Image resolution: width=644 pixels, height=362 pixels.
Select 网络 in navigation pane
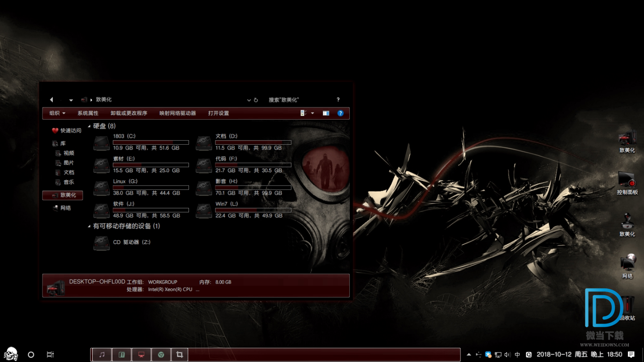click(x=62, y=207)
